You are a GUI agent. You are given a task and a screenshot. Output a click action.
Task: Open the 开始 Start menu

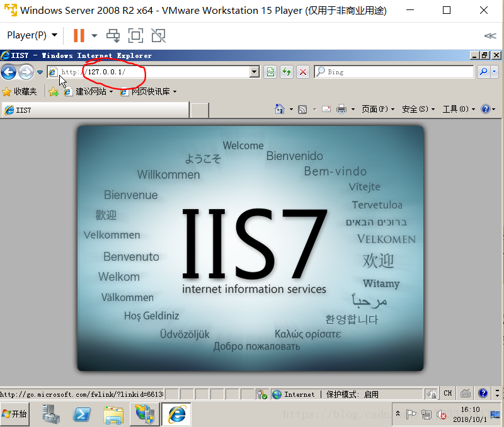pyautogui.click(x=14, y=414)
